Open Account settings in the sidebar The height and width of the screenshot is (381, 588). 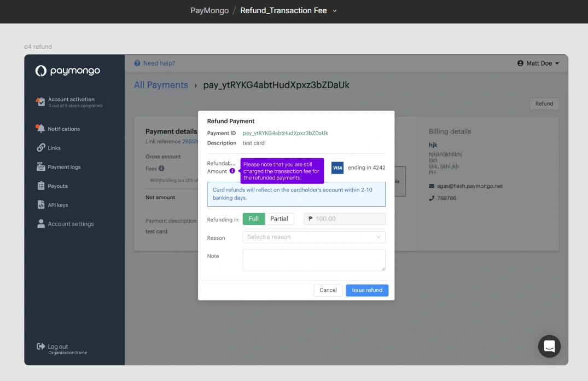point(71,224)
